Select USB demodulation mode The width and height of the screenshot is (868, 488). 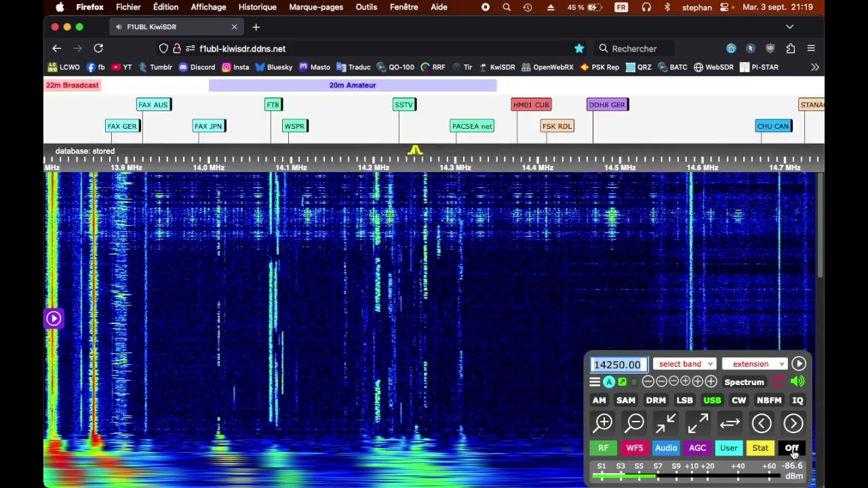coord(712,401)
